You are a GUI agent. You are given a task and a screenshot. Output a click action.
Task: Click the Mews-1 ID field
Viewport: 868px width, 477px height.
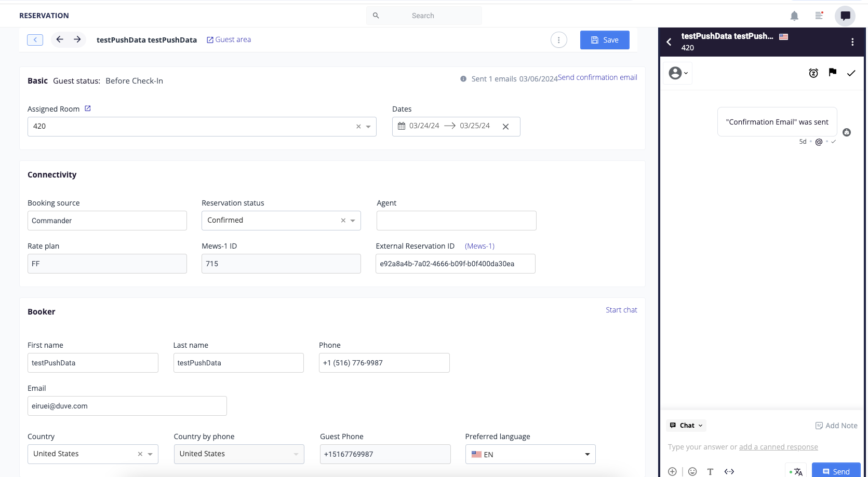pyautogui.click(x=281, y=264)
